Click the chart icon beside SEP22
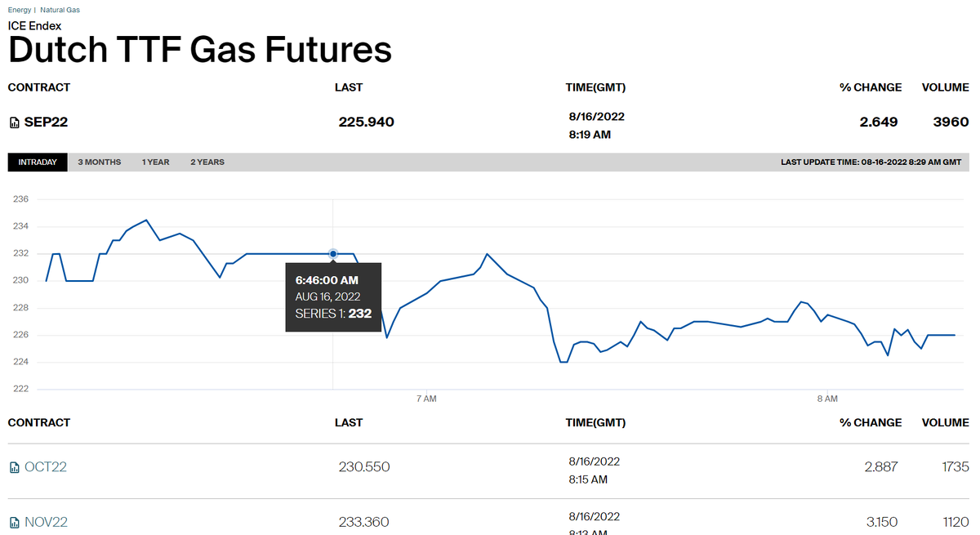980x535 pixels. click(14, 123)
